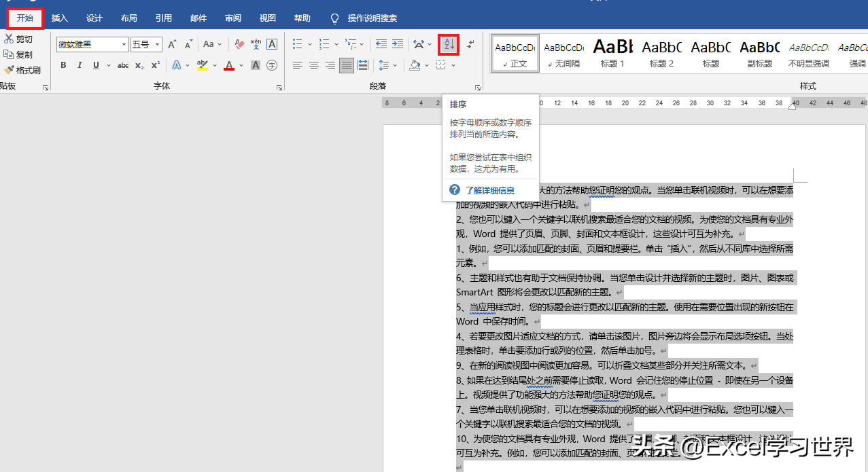Switch to the 插入 (Insert) tab
This screenshot has height=472, width=868.
tap(60, 18)
